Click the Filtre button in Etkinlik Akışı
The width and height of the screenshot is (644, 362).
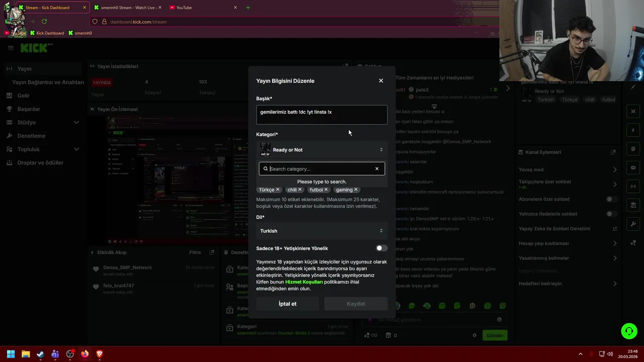(x=195, y=252)
